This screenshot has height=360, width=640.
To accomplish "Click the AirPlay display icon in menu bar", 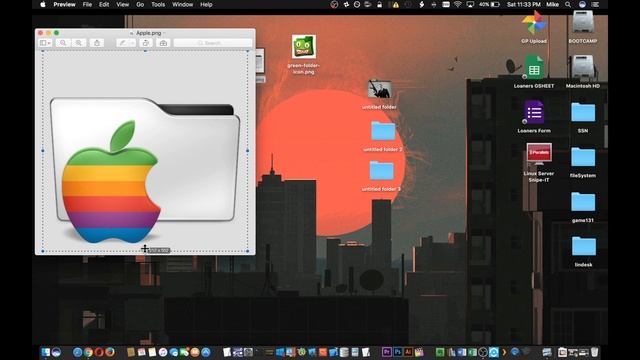I will 470,4.
